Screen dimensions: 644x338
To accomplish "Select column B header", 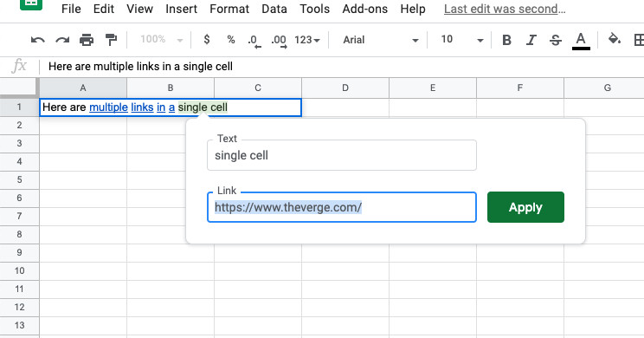I will 171,88.
